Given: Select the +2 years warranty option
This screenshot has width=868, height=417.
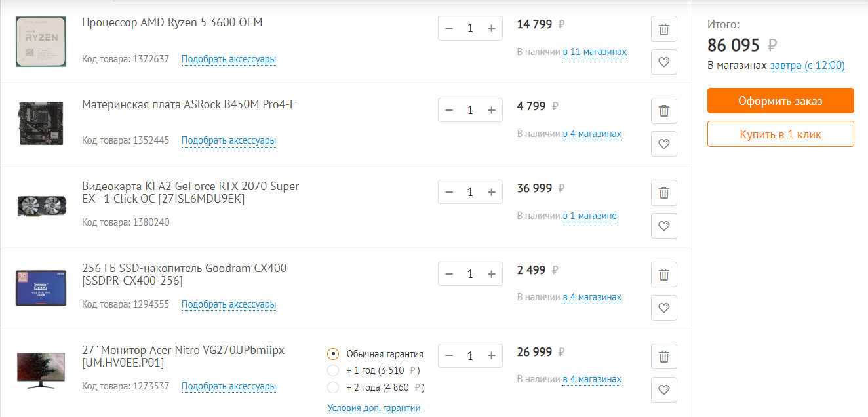Looking at the screenshot, I should (334, 387).
